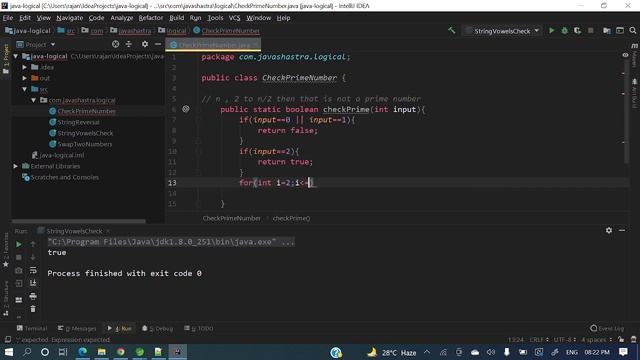Open Terminal tool window button
640x360 pixels.
32,328
